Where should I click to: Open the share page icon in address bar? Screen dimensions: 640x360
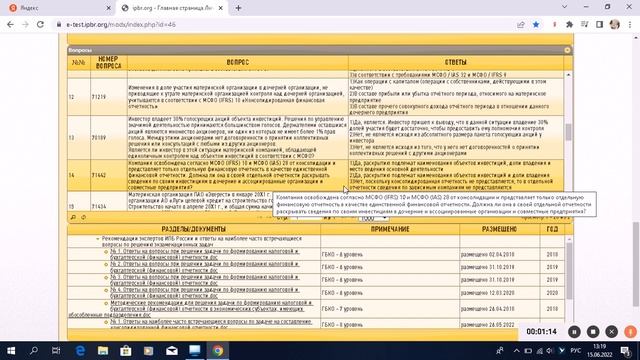click(520, 25)
